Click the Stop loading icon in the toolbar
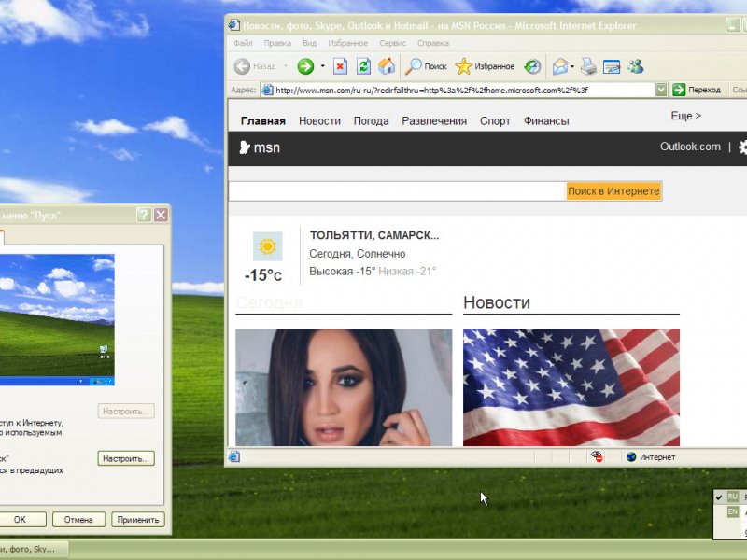Image resolution: width=747 pixels, height=560 pixels. [x=340, y=66]
